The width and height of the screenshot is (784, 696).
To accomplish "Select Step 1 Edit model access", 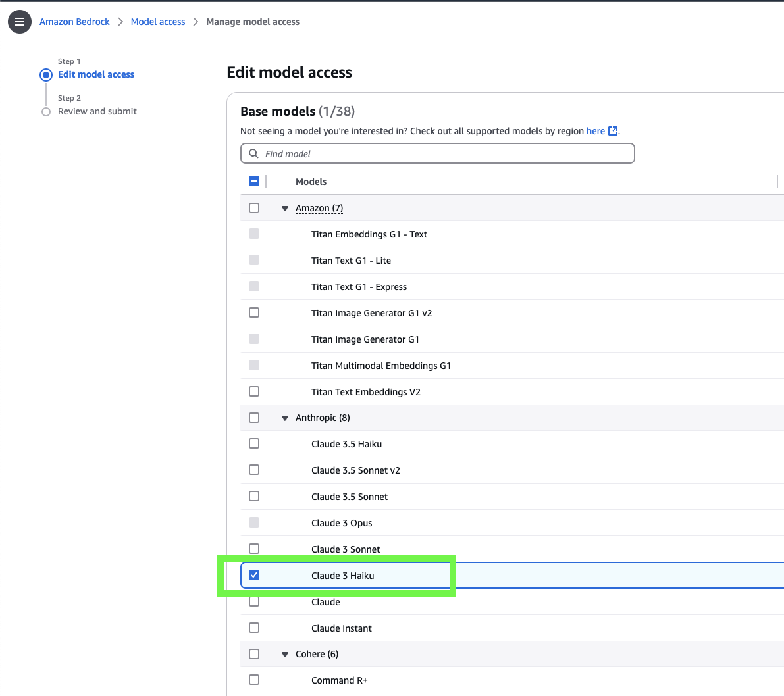I will (96, 74).
